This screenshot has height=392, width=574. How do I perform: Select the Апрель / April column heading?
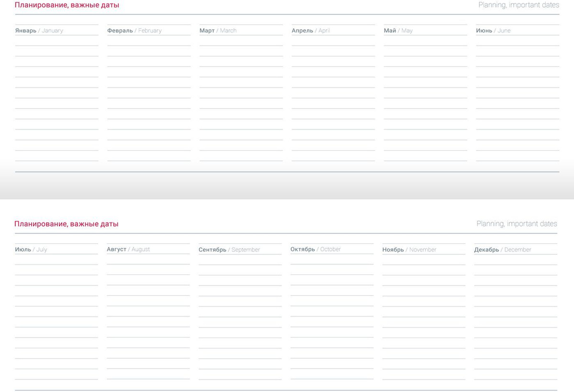tap(311, 31)
